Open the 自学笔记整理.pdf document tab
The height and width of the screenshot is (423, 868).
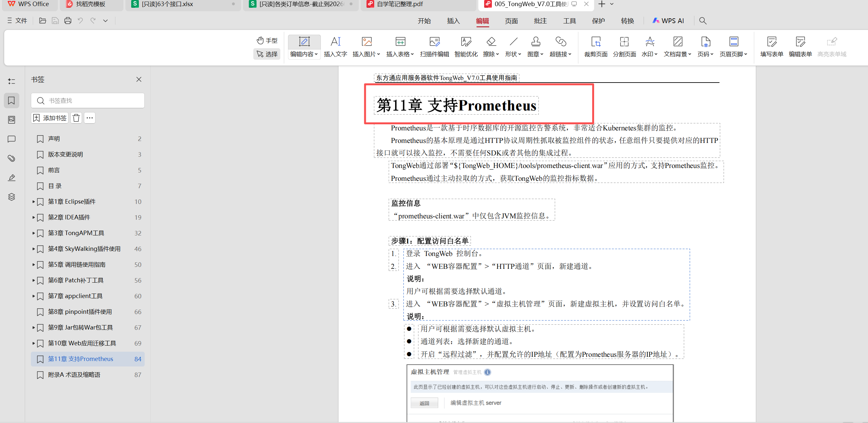[418, 4]
